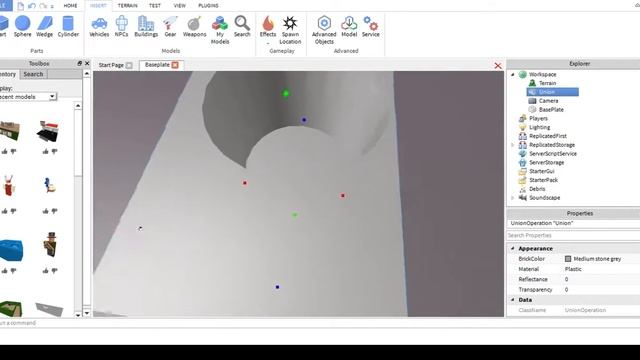Click the Search Properties field
640x360 pixels.
(x=573, y=236)
